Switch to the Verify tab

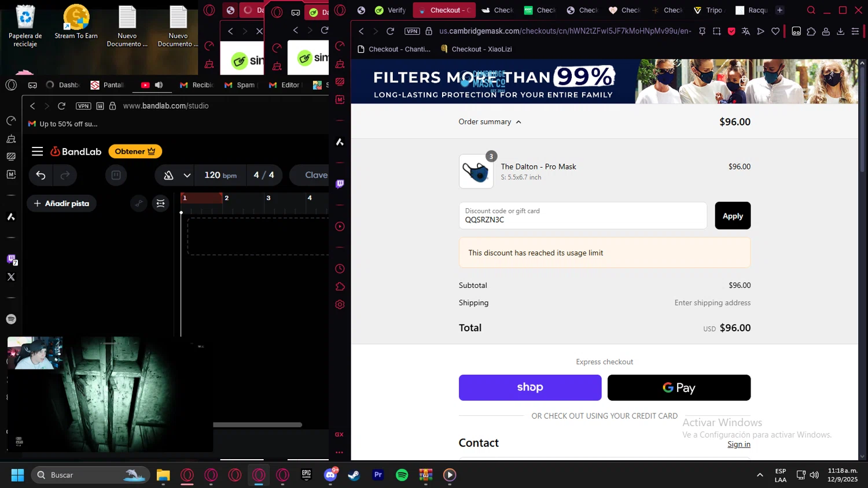391,10
